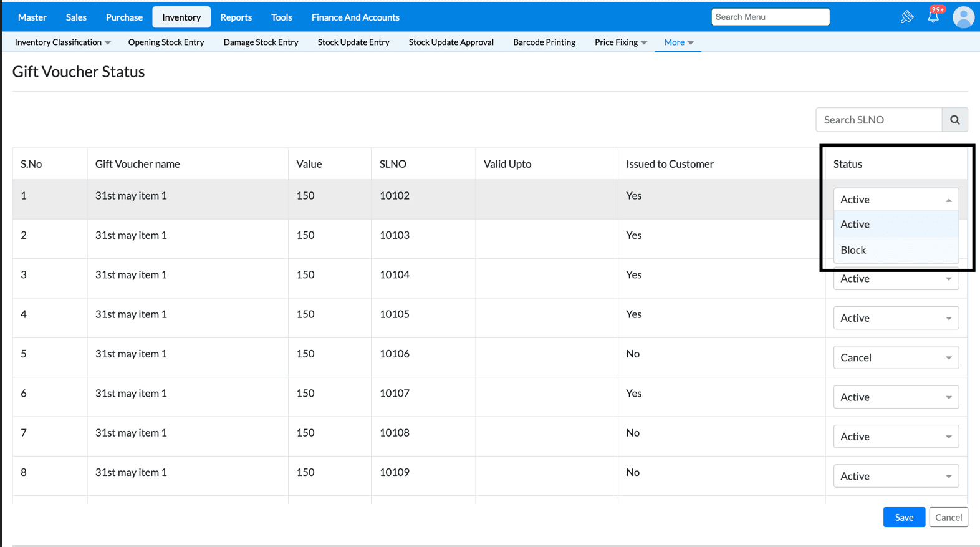Click the Search Menu text box

coord(770,17)
